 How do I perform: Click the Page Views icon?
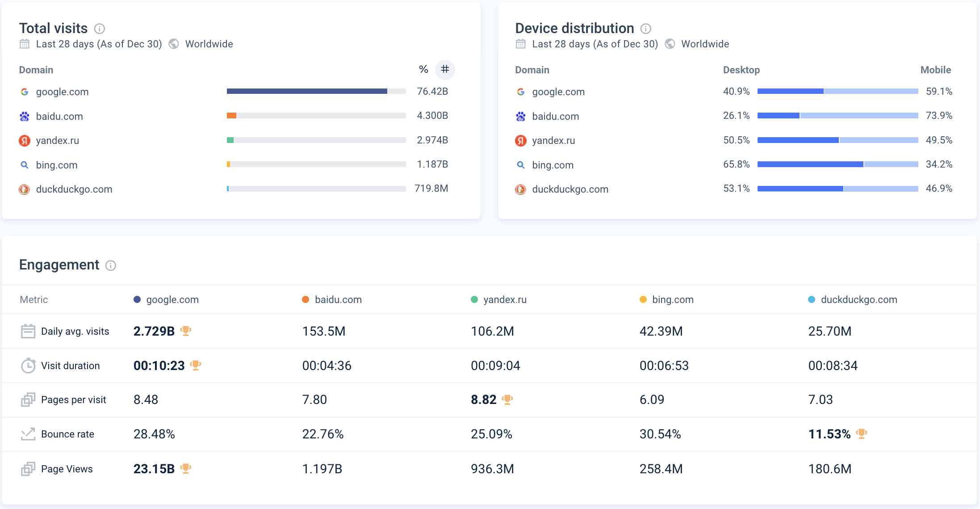(x=28, y=469)
